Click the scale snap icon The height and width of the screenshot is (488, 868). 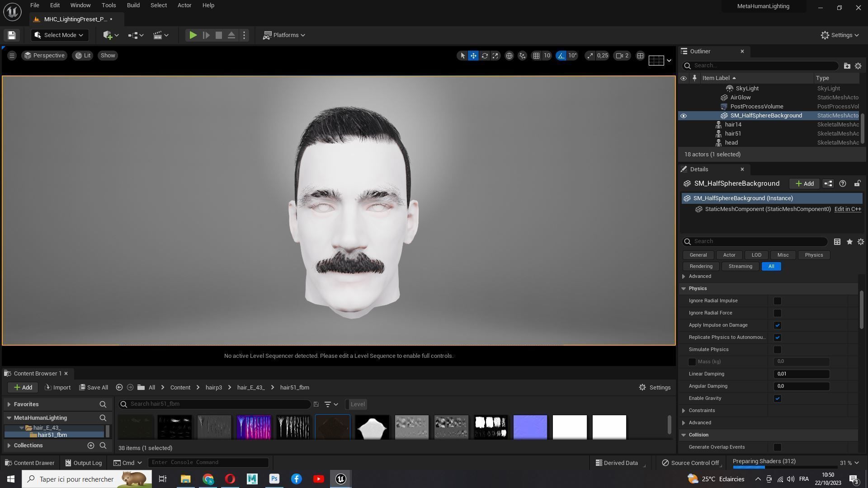pyautogui.click(x=590, y=56)
